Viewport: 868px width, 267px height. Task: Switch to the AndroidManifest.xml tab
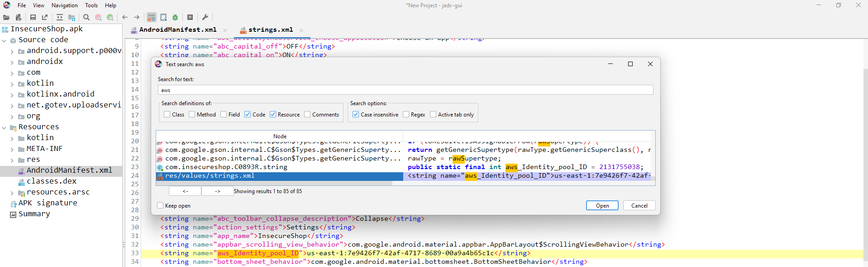click(177, 30)
